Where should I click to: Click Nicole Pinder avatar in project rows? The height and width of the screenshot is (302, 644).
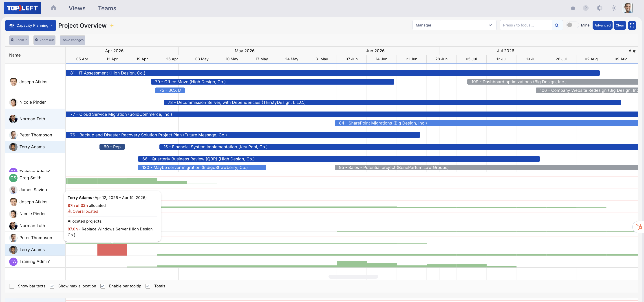(13, 102)
